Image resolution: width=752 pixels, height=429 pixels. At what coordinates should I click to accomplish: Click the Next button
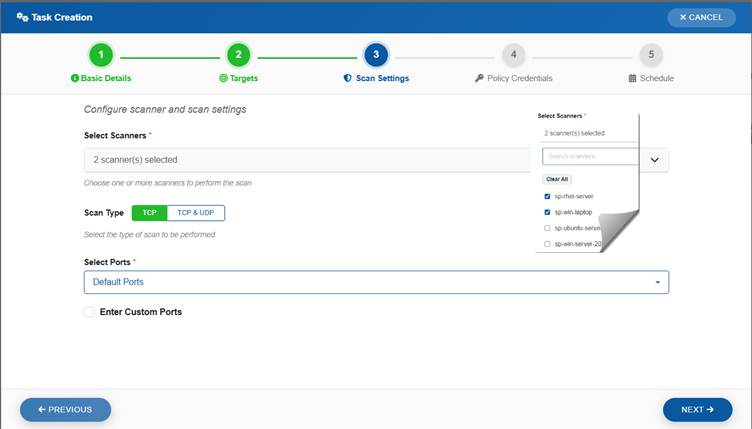(697, 409)
